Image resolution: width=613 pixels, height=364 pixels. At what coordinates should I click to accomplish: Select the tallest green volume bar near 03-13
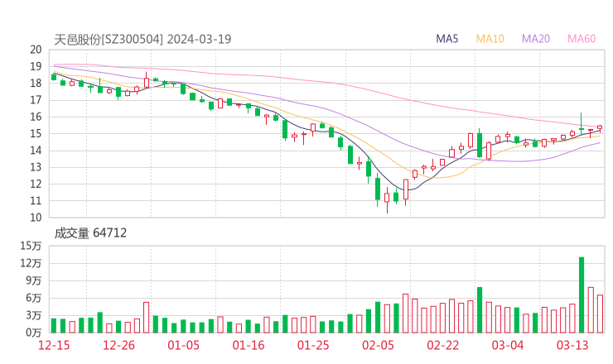pyautogui.click(x=582, y=295)
